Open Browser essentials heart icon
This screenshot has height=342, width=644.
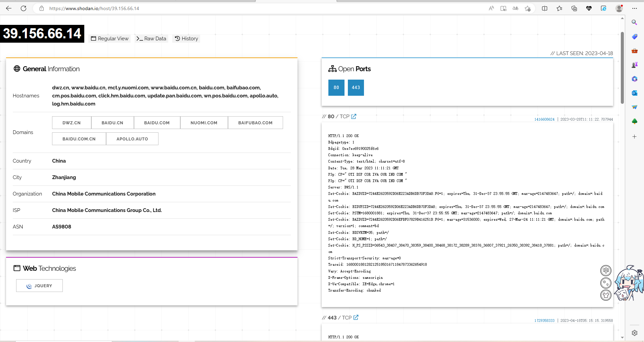click(589, 8)
